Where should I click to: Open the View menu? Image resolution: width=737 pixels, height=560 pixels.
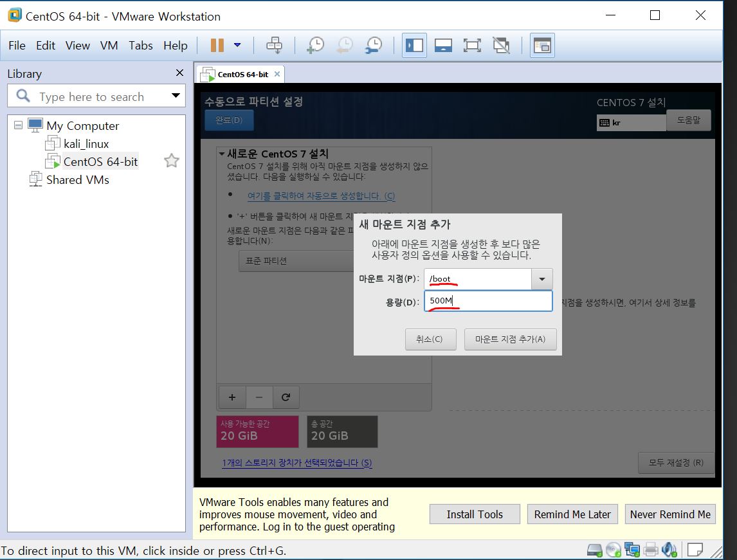tap(78, 45)
